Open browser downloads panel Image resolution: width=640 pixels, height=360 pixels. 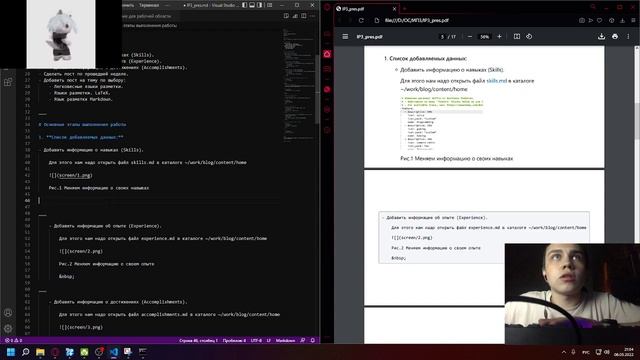click(x=622, y=20)
